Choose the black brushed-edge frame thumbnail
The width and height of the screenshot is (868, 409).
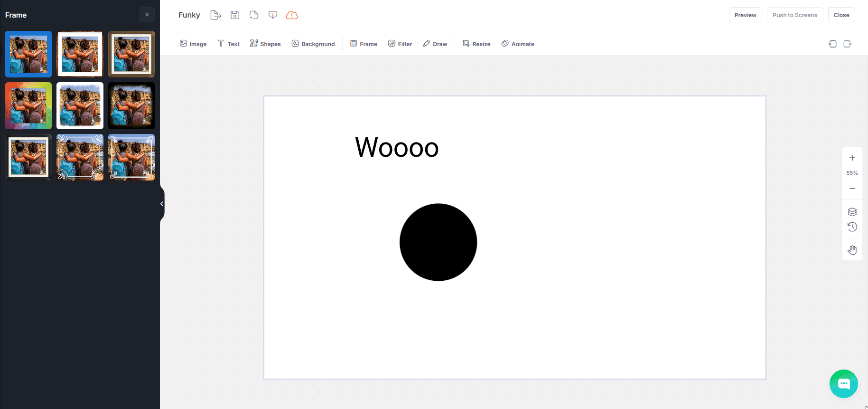pyautogui.click(x=131, y=106)
